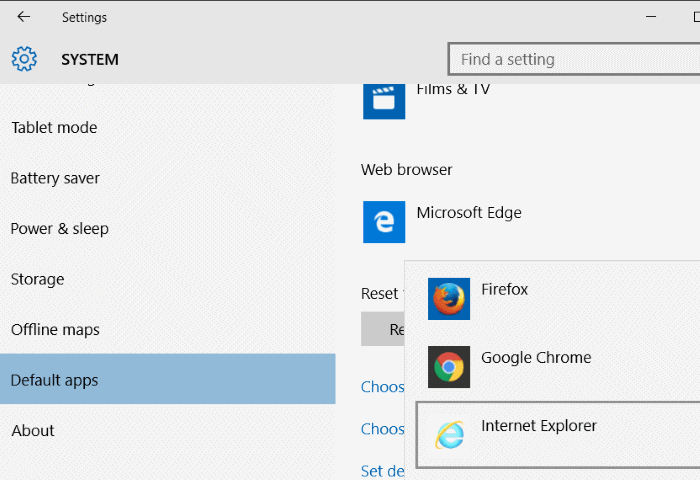This screenshot has width=700, height=480.
Task: Click the Google Chrome icon in list
Action: pyautogui.click(x=449, y=367)
